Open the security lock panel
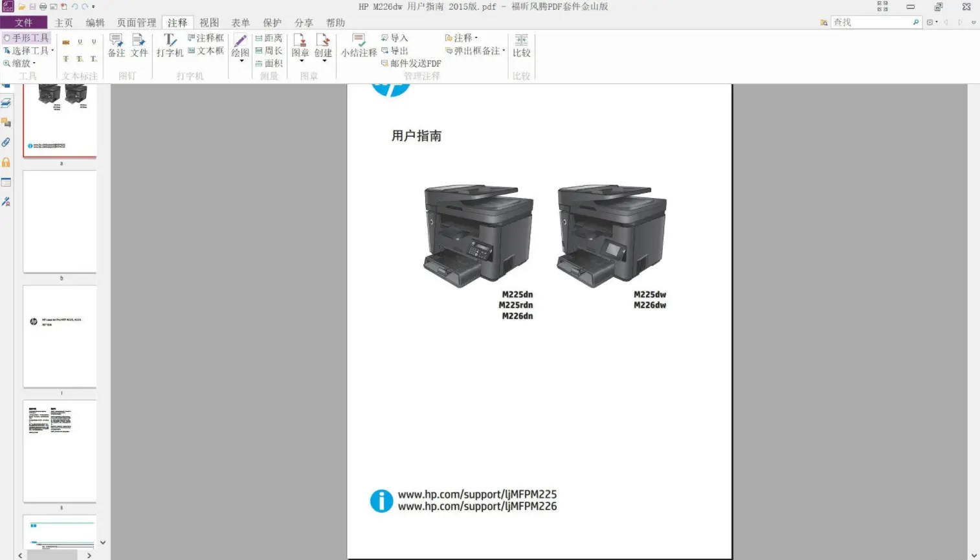Viewport: 980px width, 560px height. [x=6, y=162]
